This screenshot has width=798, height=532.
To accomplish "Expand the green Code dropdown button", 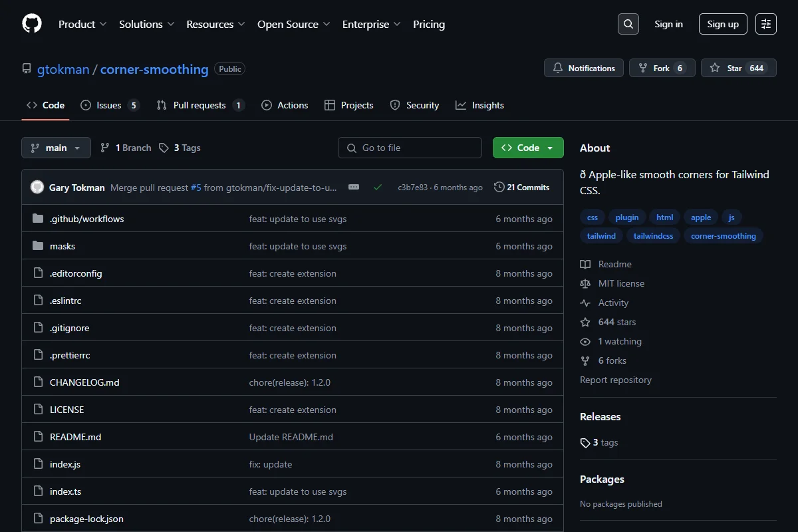I will [x=528, y=148].
